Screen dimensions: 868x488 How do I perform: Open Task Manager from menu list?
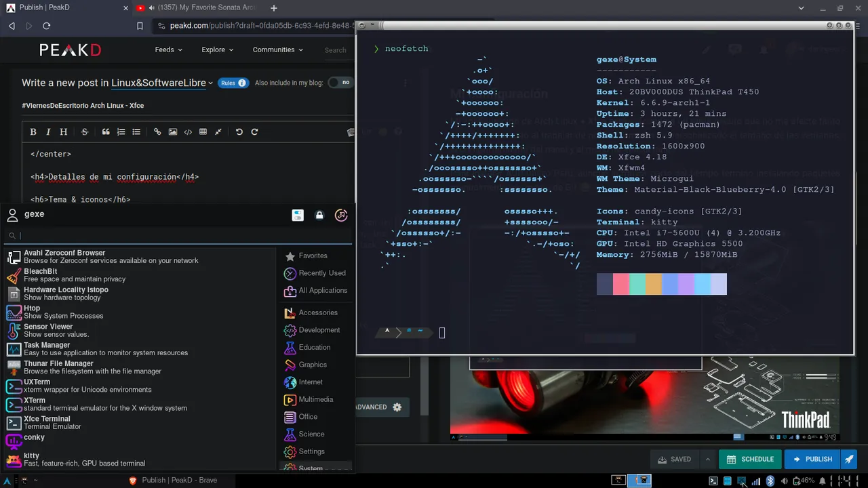coord(139,349)
